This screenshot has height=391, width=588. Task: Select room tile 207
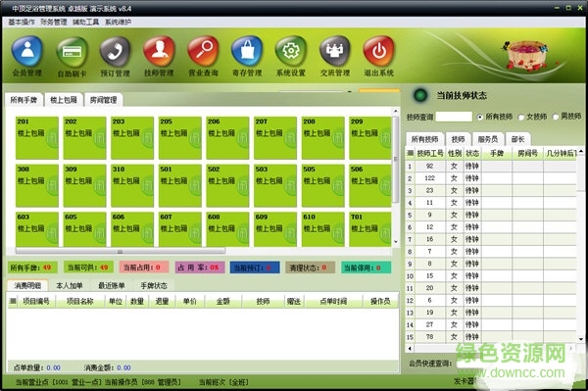[275, 137]
